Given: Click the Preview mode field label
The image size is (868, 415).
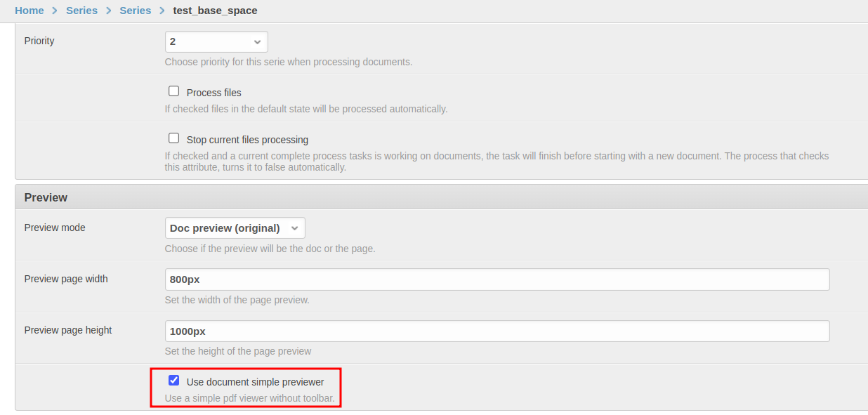Looking at the screenshot, I should pos(55,228).
